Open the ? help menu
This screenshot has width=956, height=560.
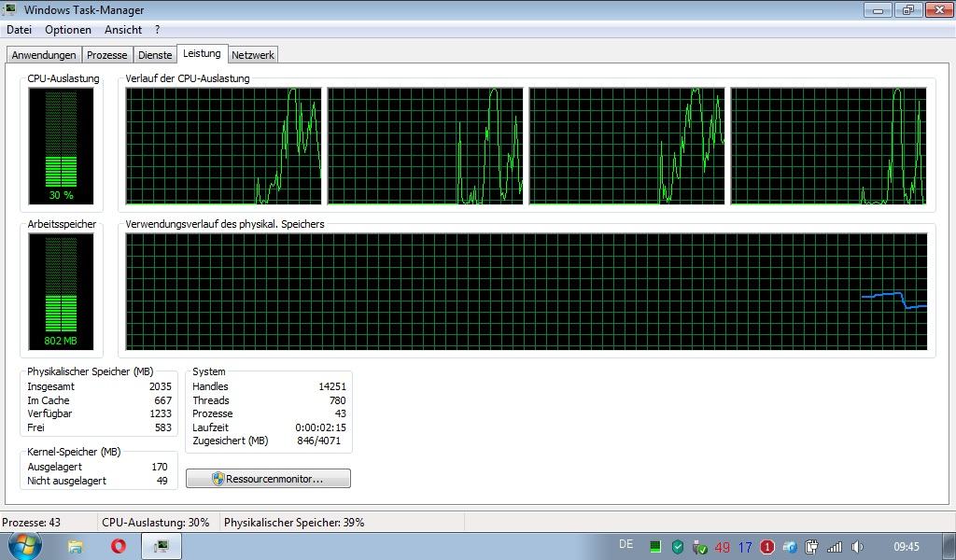(157, 30)
